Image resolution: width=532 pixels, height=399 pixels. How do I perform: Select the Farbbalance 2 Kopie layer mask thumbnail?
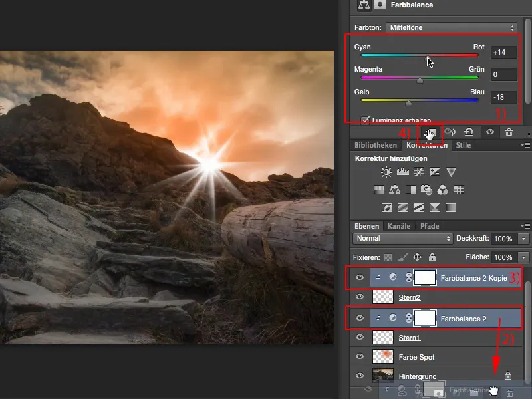425,277
